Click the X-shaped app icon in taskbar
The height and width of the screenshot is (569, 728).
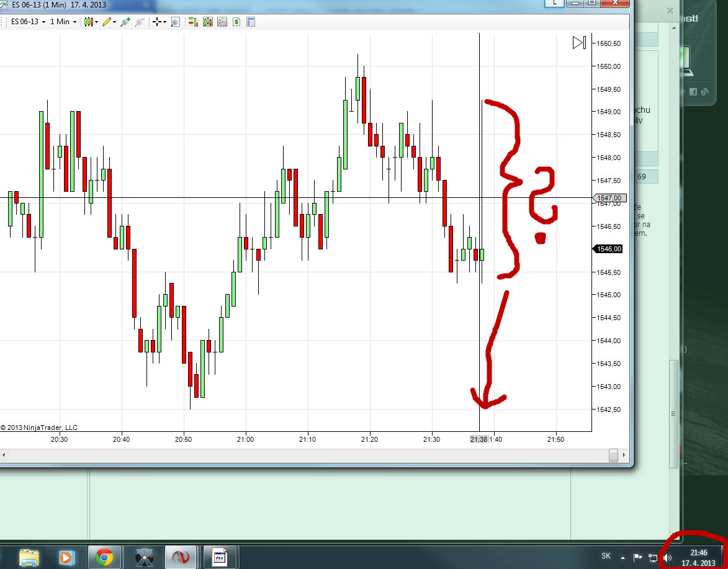pos(145,557)
